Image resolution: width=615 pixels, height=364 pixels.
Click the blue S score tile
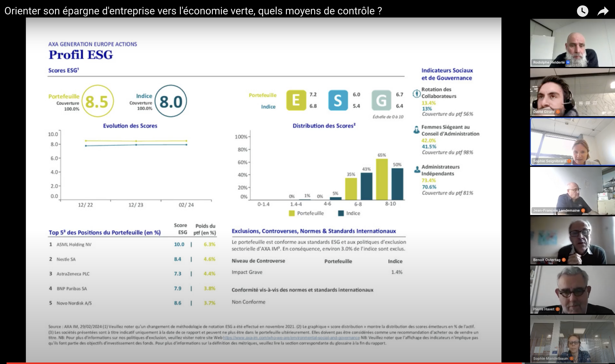pyautogui.click(x=338, y=100)
